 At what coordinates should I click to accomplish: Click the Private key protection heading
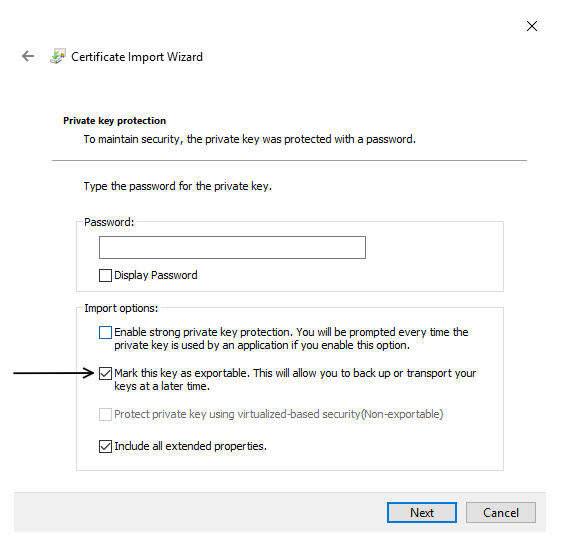[114, 121]
